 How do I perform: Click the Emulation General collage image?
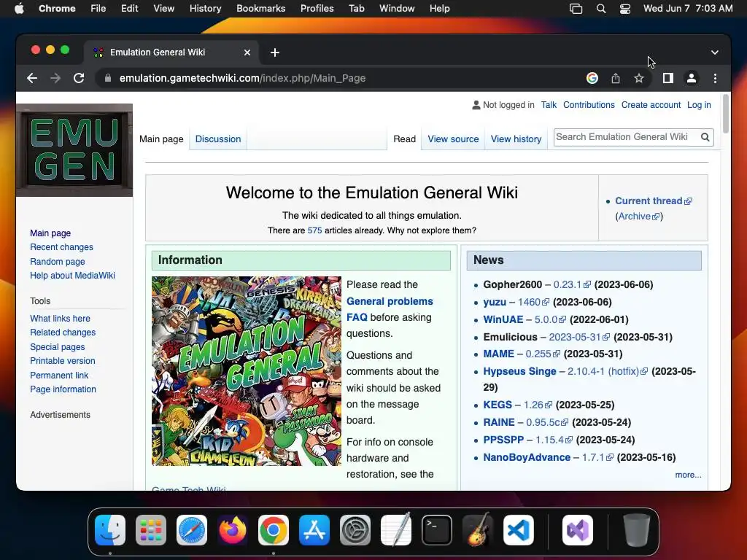pyautogui.click(x=247, y=371)
